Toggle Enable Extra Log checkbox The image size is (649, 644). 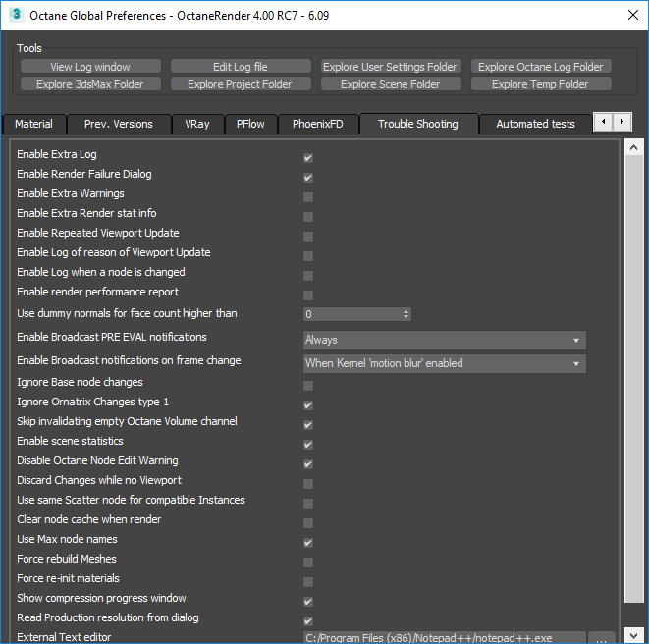pyautogui.click(x=308, y=158)
